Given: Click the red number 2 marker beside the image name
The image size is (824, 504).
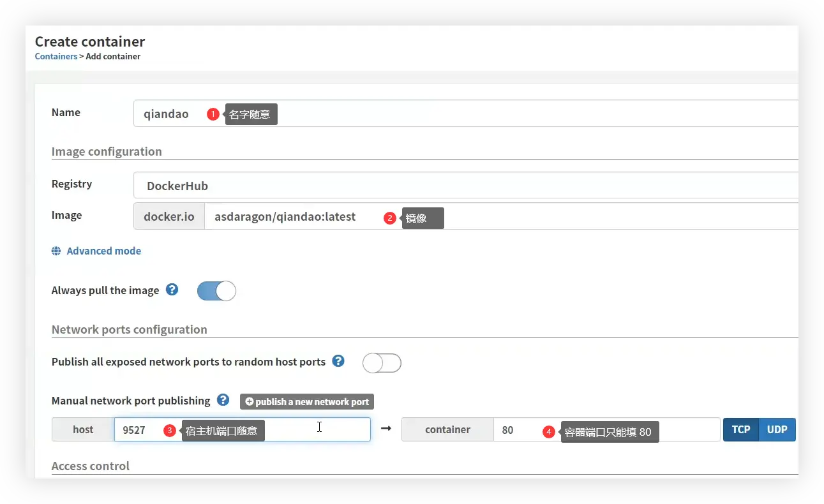Looking at the screenshot, I should [x=390, y=218].
